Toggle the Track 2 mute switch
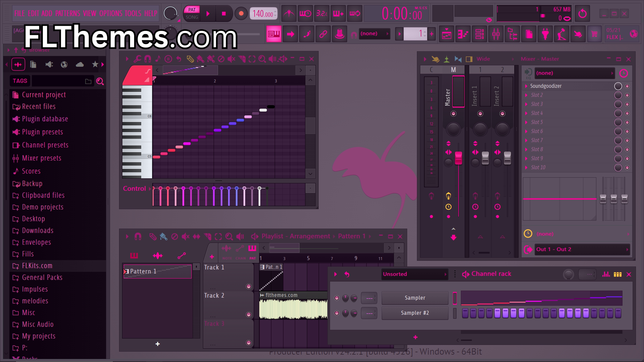Screen dimensions: 644x362 (249, 314)
